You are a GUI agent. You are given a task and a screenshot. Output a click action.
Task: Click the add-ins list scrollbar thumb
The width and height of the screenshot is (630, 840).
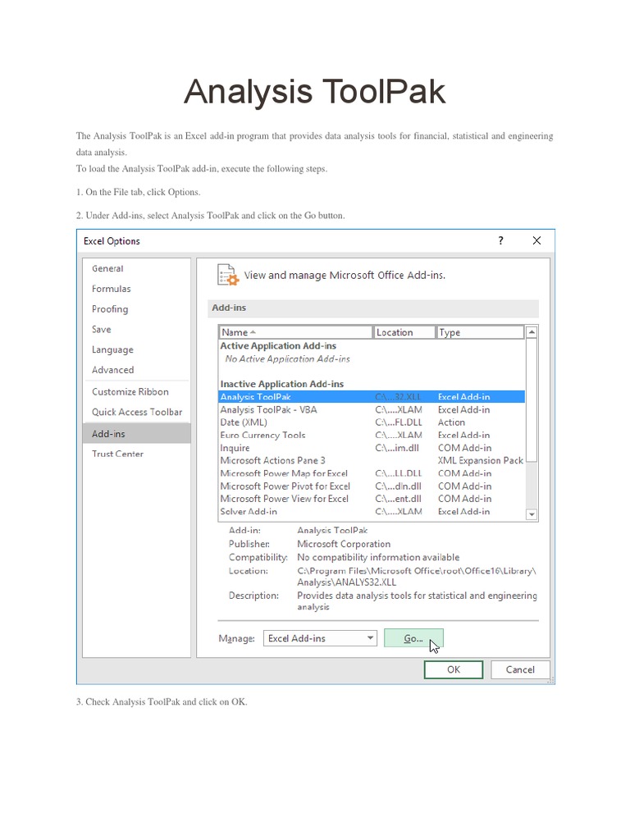532,399
